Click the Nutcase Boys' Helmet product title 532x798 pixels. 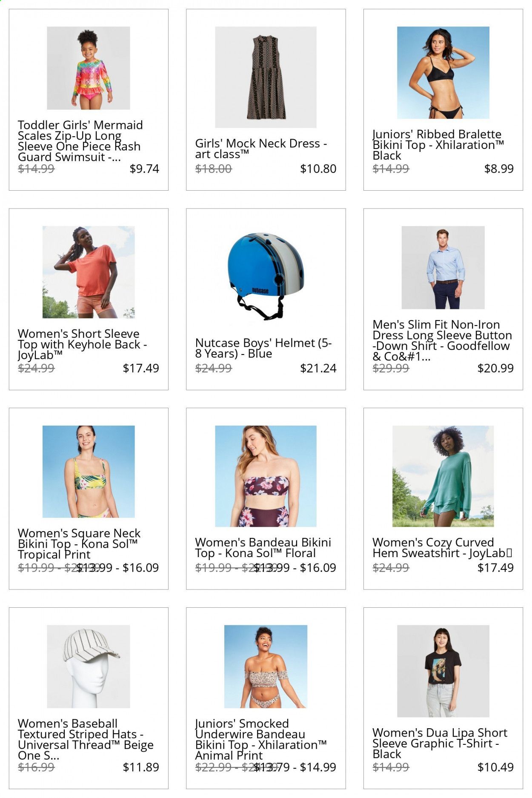pos(263,348)
